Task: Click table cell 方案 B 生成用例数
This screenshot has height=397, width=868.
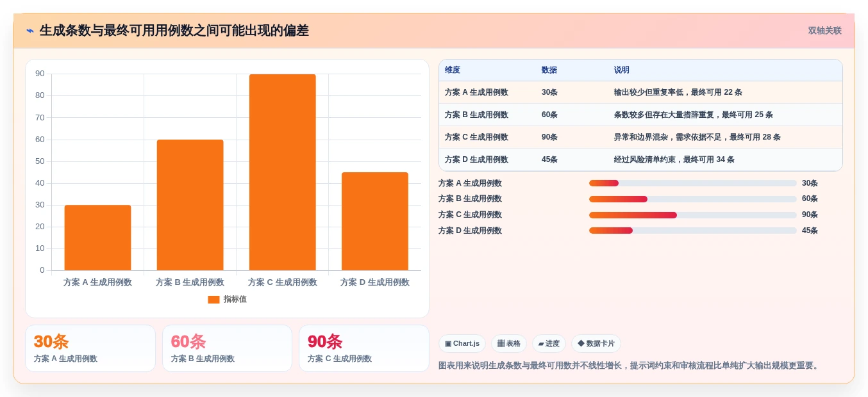Action: coord(476,115)
